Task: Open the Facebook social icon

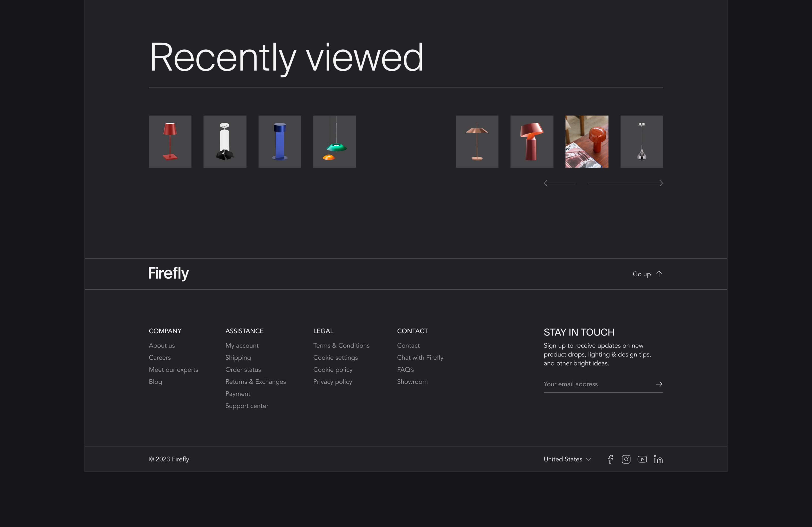Action: pos(610,459)
